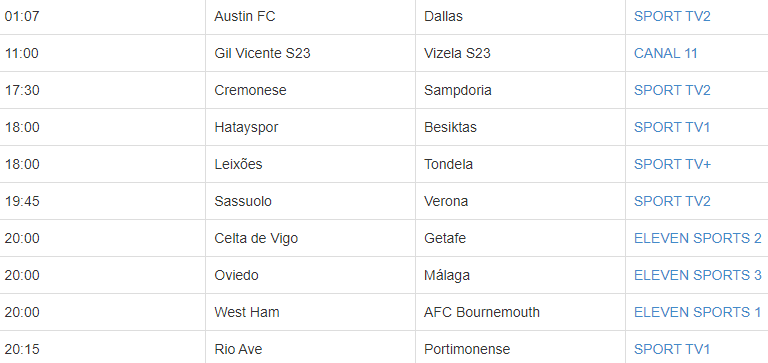
Task: Click SPORT TV1 link for Hatayspor match
Action: (x=672, y=127)
